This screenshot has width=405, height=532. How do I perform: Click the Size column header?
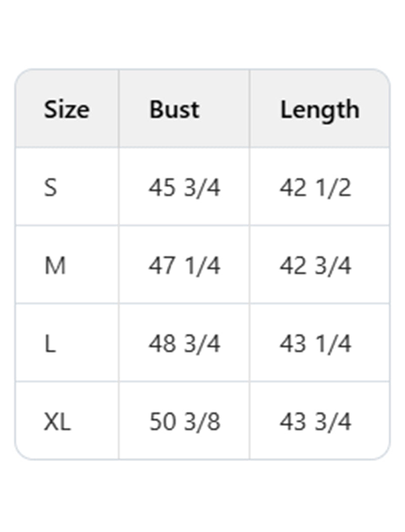click(66, 109)
